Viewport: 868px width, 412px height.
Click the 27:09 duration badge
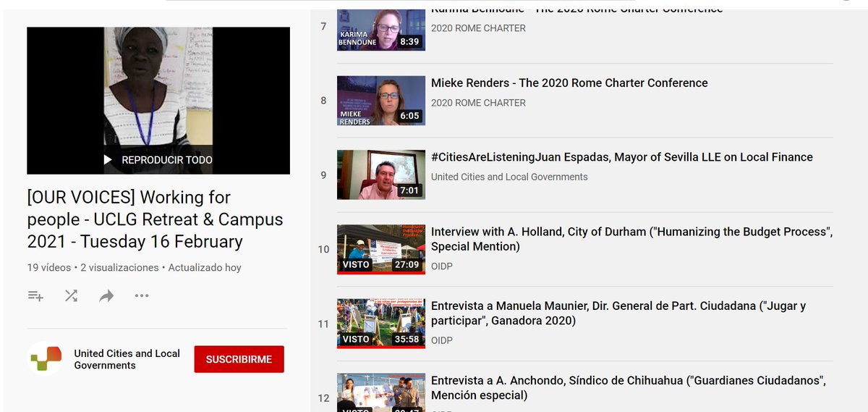(406, 264)
